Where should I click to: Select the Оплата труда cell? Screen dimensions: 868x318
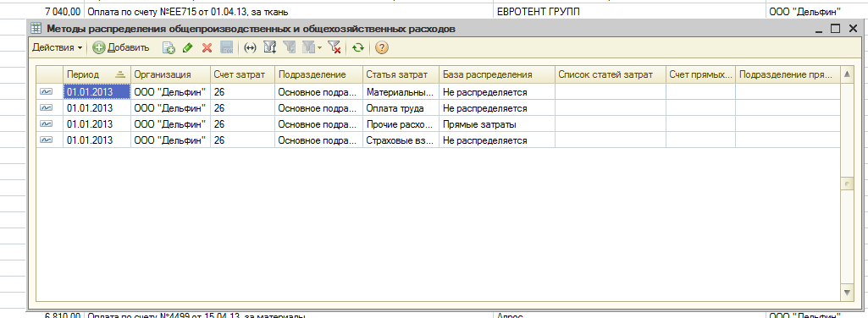[401, 108]
